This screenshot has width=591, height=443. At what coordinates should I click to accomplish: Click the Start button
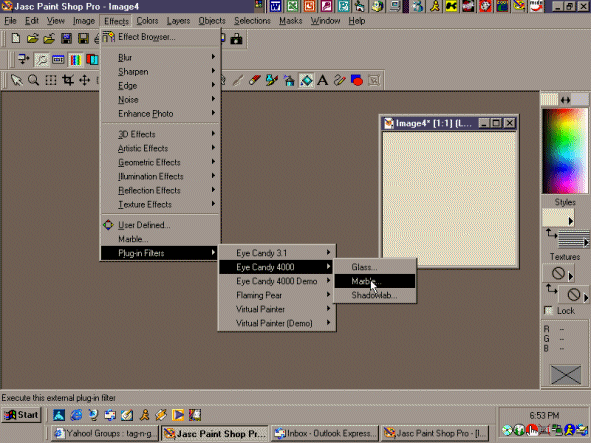tap(21, 415)
